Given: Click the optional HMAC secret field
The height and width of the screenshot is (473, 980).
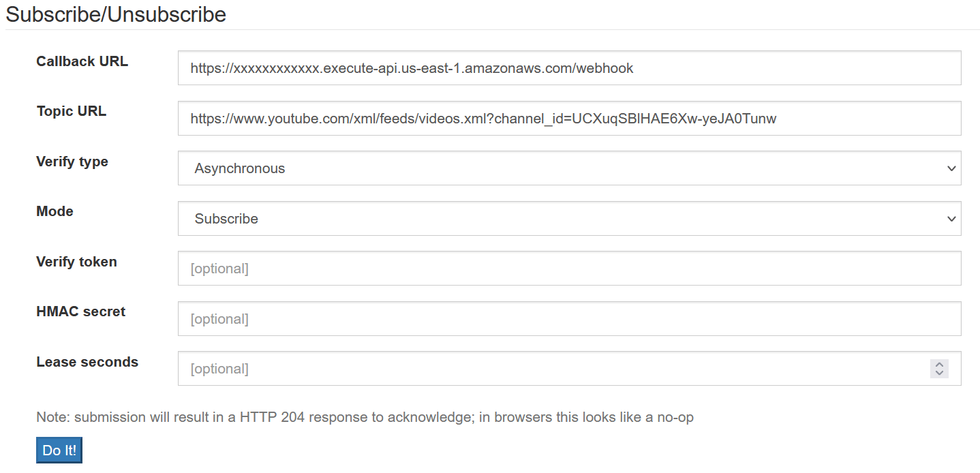Looking at the screenshot, I should 569,318.
